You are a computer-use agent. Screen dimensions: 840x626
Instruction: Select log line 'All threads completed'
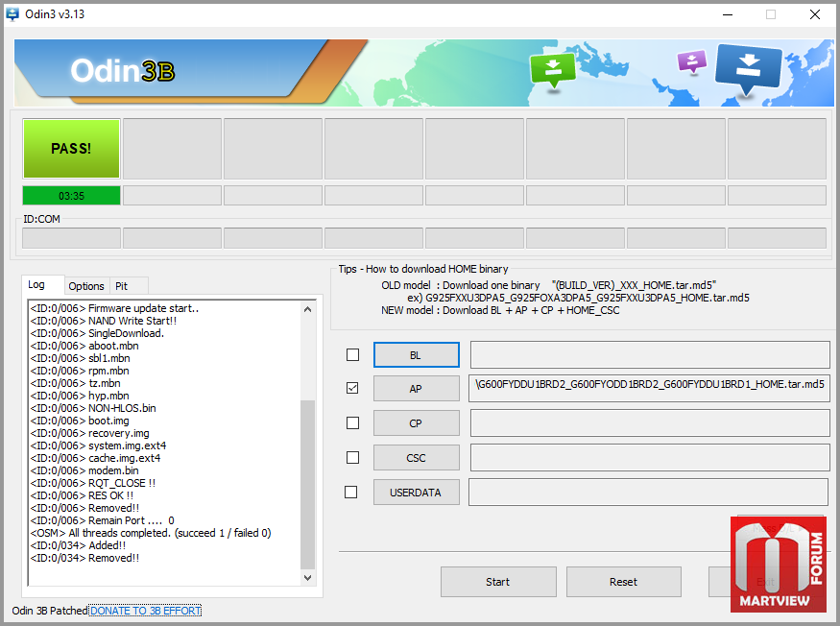(151, 533)
